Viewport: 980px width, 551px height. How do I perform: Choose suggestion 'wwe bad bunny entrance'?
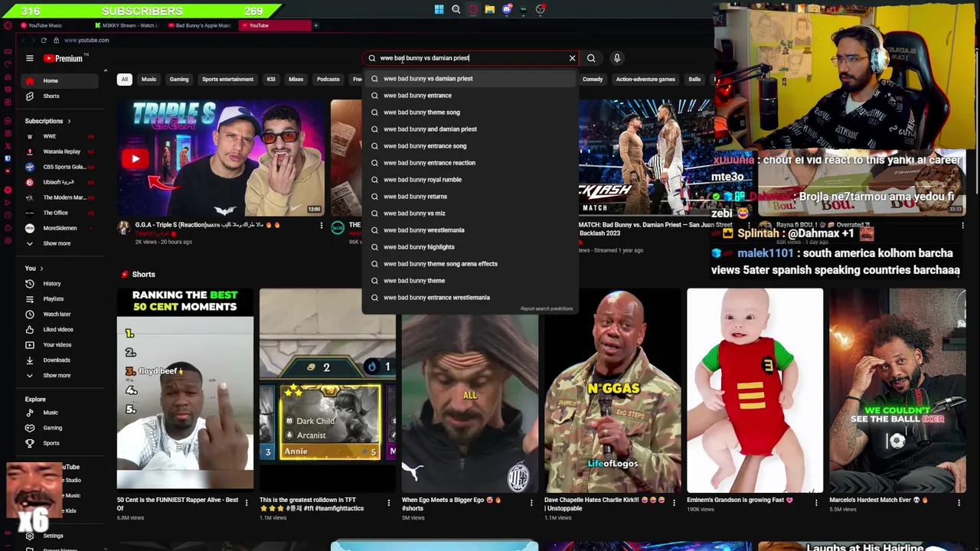tap(469, 96)
